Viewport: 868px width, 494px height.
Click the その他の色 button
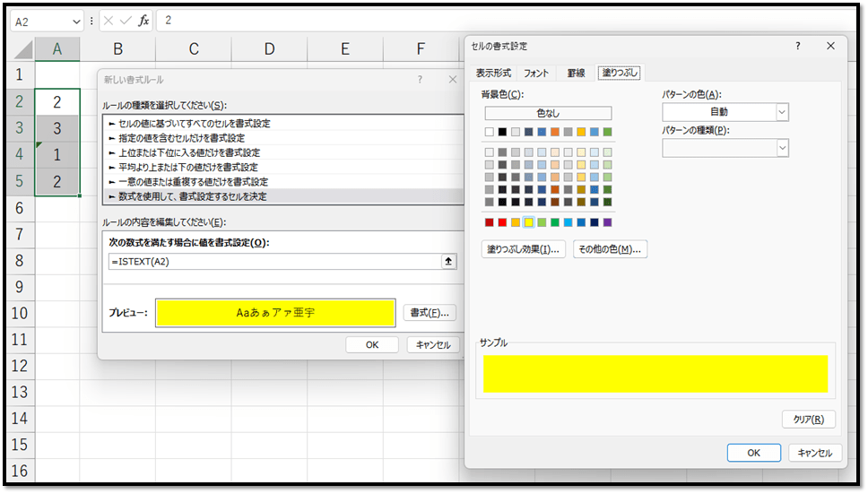[610, 249]
